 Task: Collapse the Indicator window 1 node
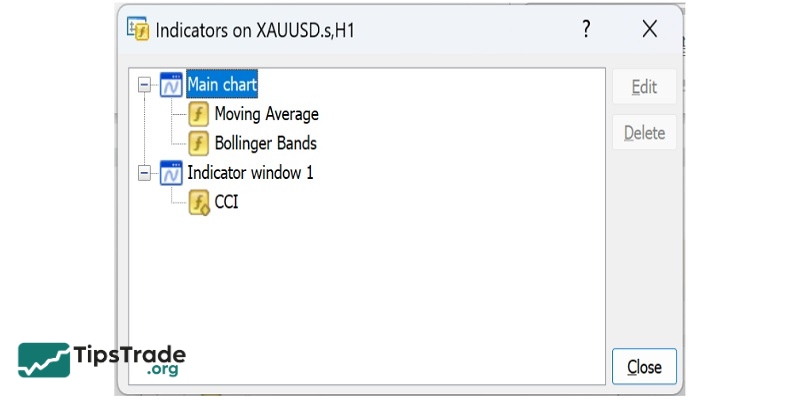click(145, 173)
